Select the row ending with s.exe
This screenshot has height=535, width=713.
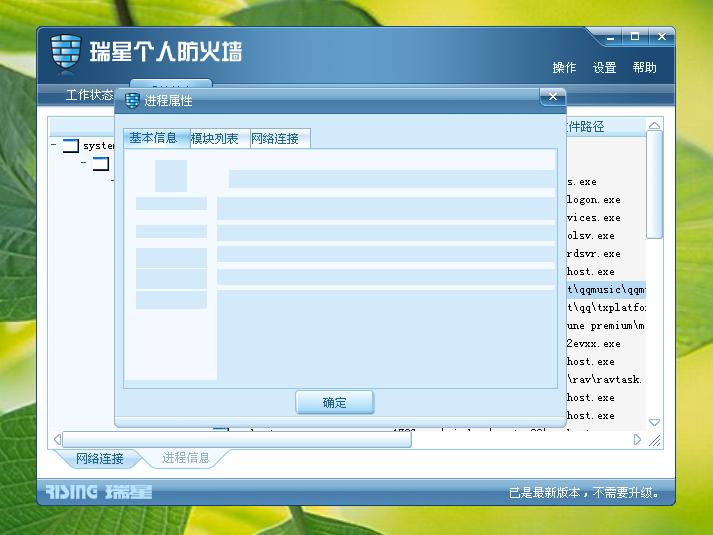point(606,182)
